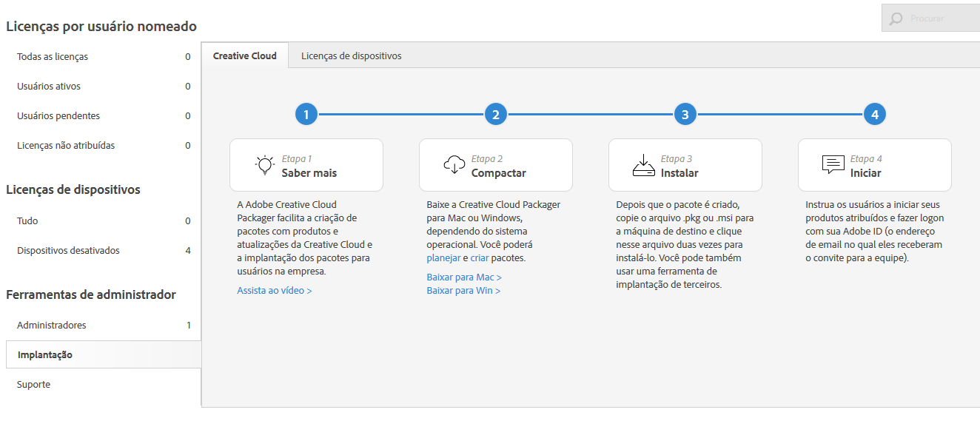Open the Iniciar step card
Viewport: 980px width, 421px height.
[x=875, y=165]
